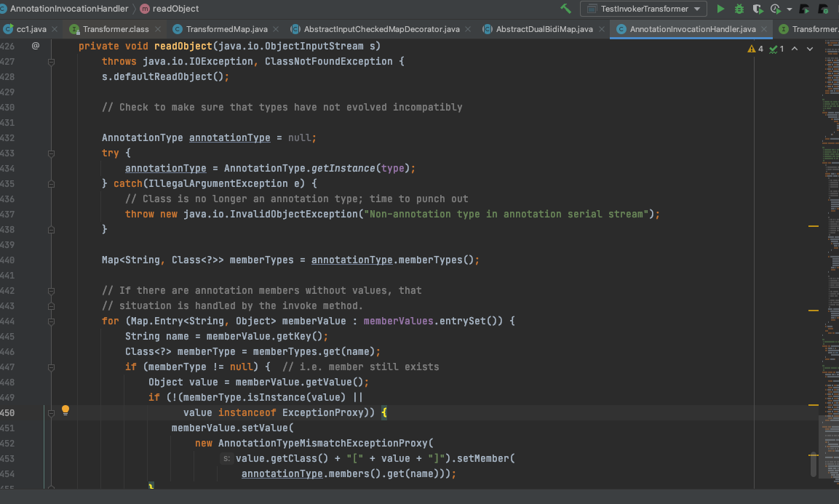This screenshot has width=839, height=504.
Task: Click the 'Non-annotation type in annotation serial stream' string
Action: pyautogui.click(x=506, y=215)
